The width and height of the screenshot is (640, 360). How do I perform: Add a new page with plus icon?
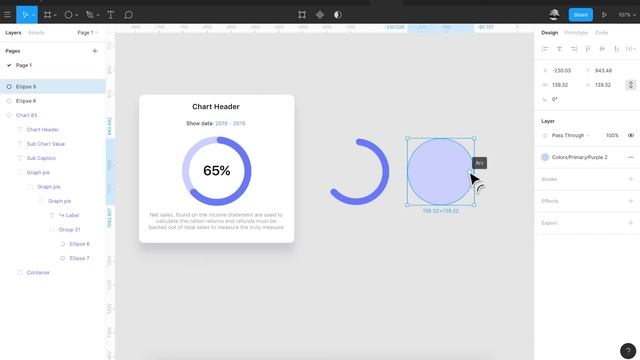click(95, 51)
